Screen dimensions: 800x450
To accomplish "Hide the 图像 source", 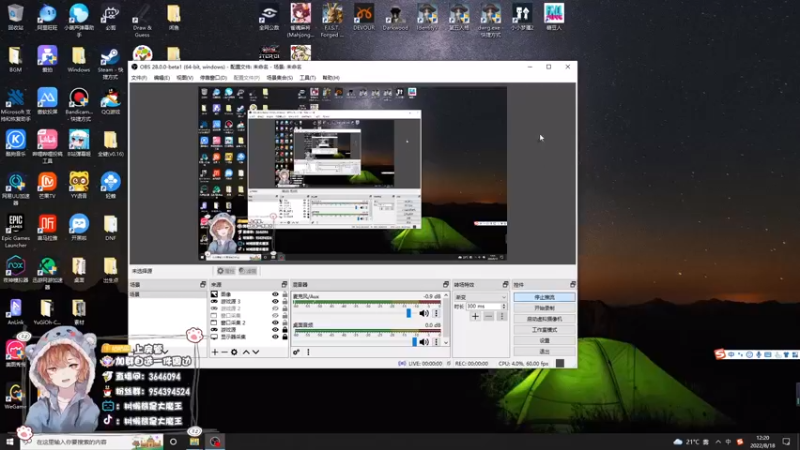I will pyautogui.click(x=276, y=294).
